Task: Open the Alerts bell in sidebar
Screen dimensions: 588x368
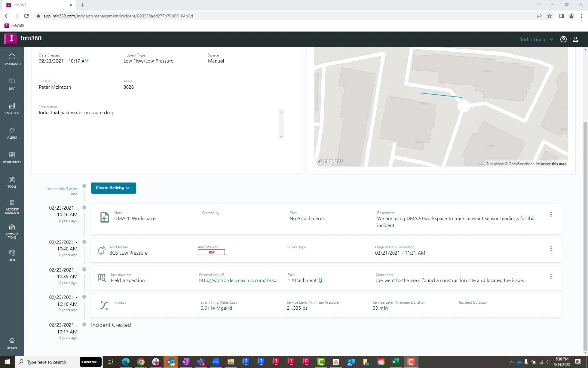Action: (x=12, y=133)
